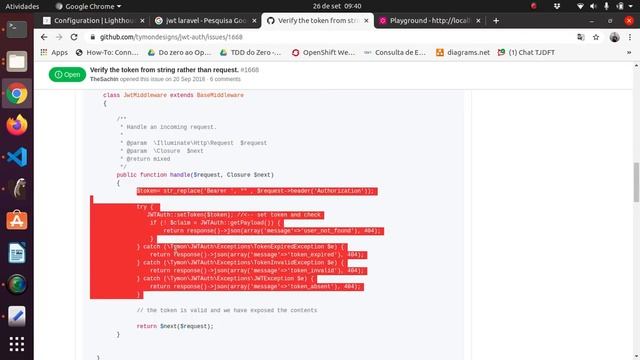Click the Google Chrome dock icon

(17, 93)
